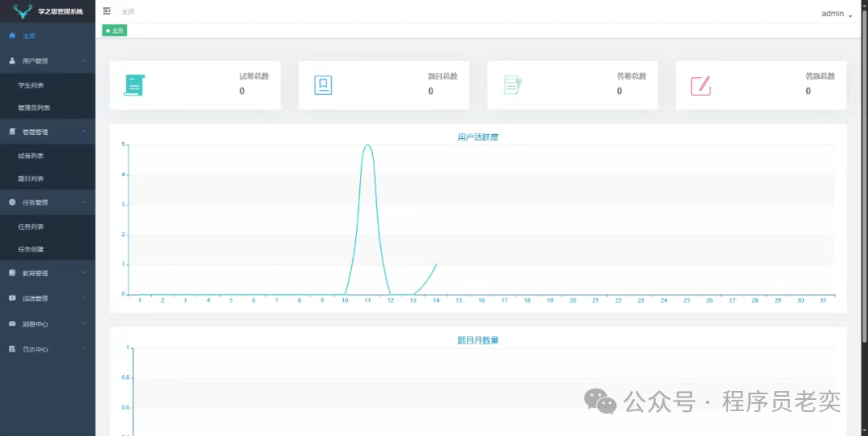Click the 题目月数量 chart title
The width and height of the screenshot is (868, 436).
coord(478,340)
